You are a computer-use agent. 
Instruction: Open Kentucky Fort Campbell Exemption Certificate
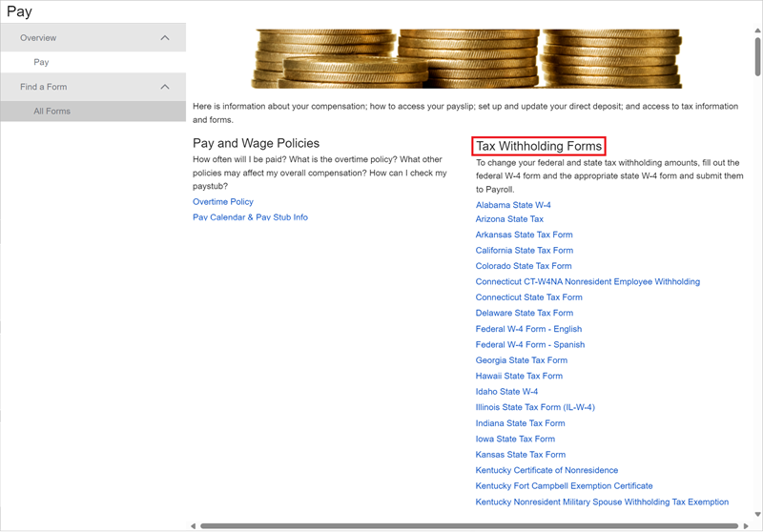click(x=565, y=486)
